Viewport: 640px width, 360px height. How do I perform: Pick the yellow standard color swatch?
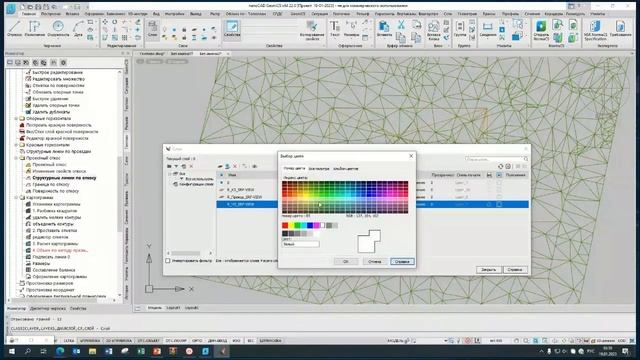(291, 225)
